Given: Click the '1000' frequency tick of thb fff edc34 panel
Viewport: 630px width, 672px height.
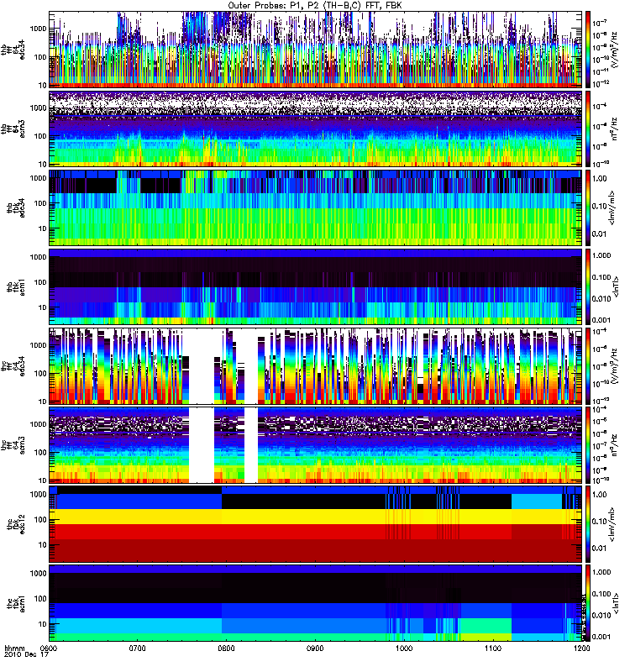Looking at the screenshot, I should (x=38, y=29).
